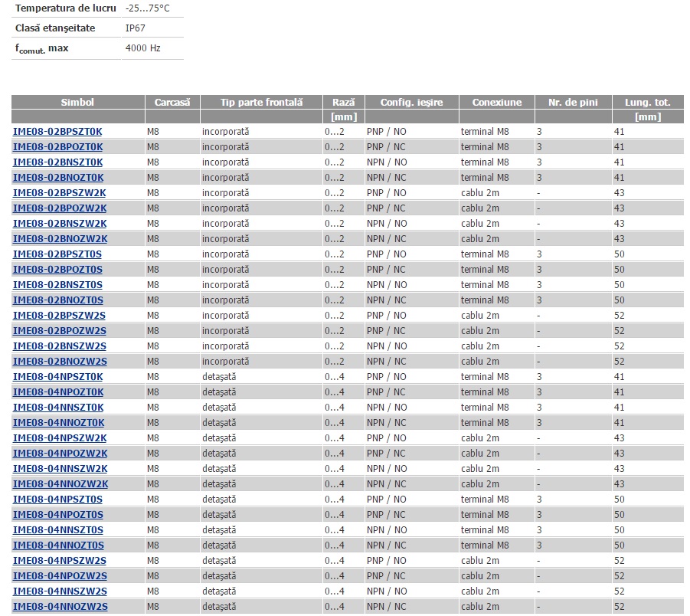The width and height of the screenshot is (690, 616).
Task: Open product link IME08-04NPOZT0S
Action: pos(58,515)
